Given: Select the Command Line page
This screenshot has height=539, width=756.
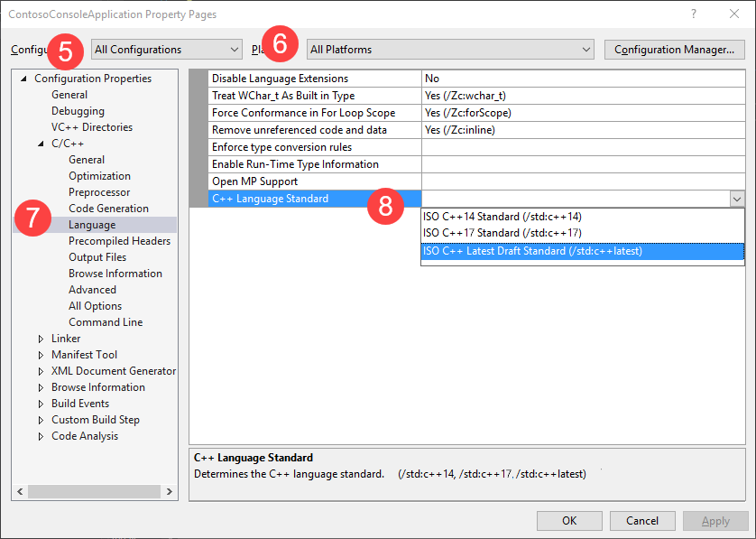Looking at the screenshot, I should pos(106,321).
